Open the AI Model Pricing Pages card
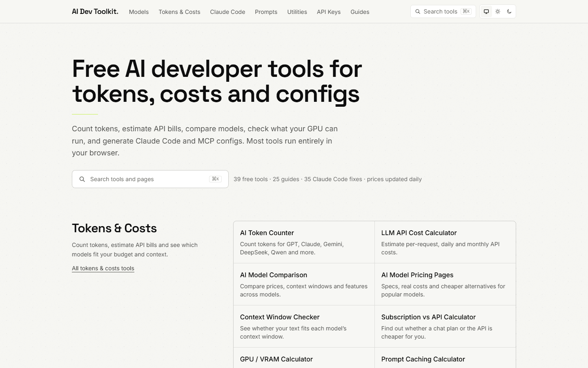The image size is (588, 368). 445,284
